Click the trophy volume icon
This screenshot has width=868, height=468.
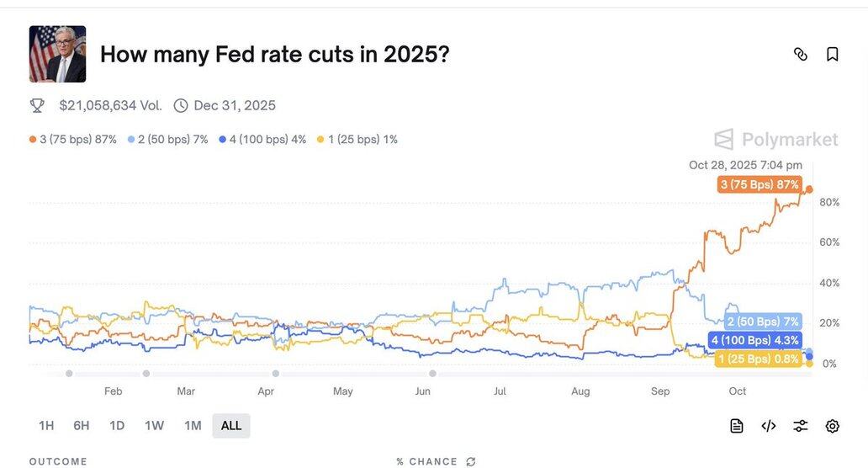pos(37,105)
